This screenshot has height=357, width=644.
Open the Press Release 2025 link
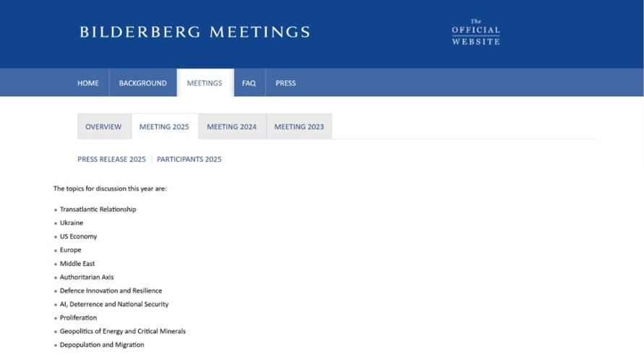(x=112, y=160)
